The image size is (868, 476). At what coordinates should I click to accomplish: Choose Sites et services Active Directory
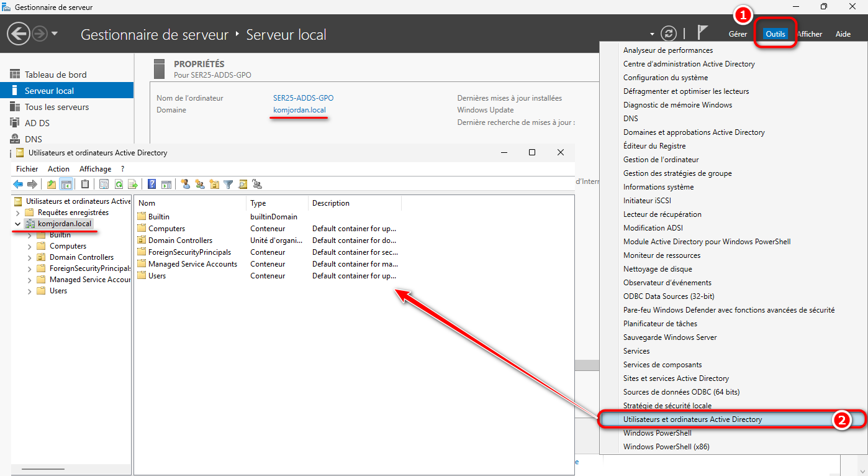pyautogui.click(x=676, y=378)
